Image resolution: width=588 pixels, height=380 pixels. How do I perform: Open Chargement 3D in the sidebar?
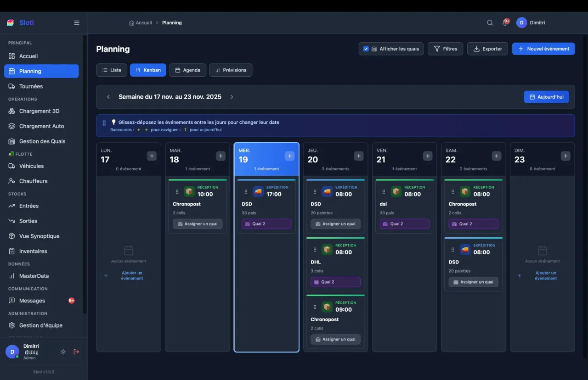click(x=39, y=111)
